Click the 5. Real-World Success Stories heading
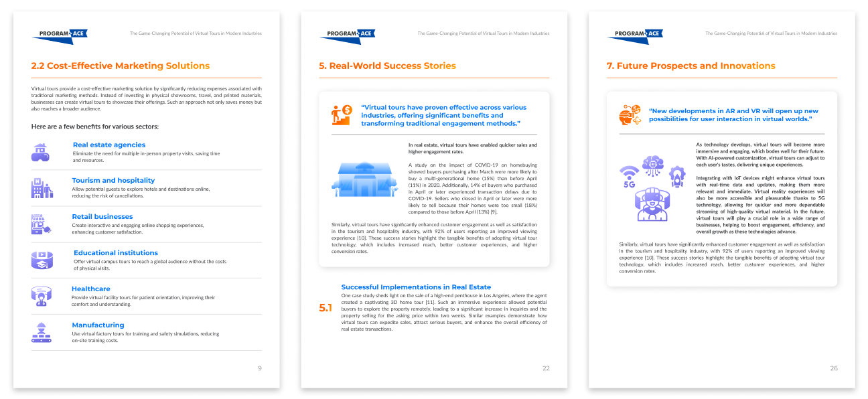 (388, 66)
